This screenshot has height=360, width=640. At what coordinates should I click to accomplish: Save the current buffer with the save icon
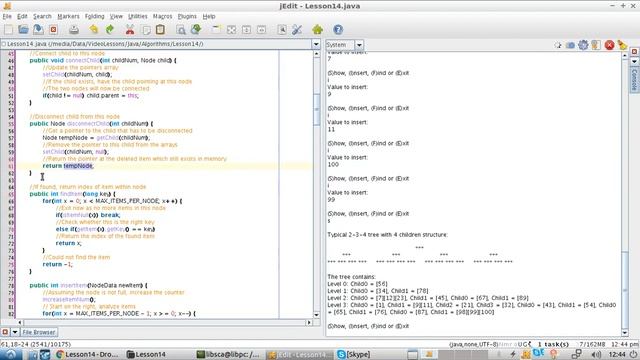(38, 29)
